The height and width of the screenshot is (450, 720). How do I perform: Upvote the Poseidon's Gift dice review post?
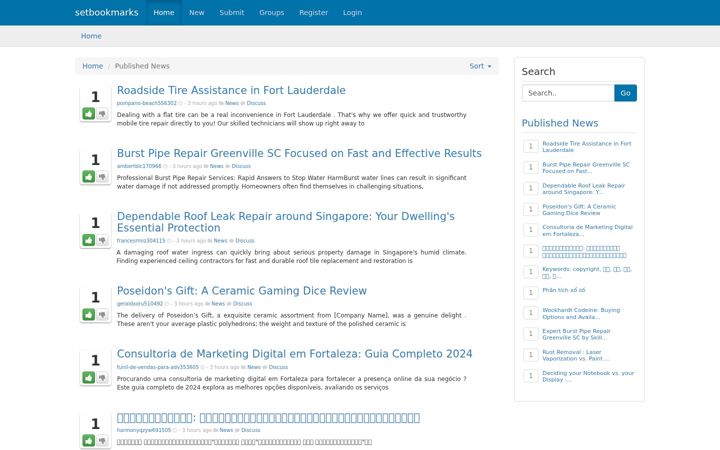click(x=89, y=315)
